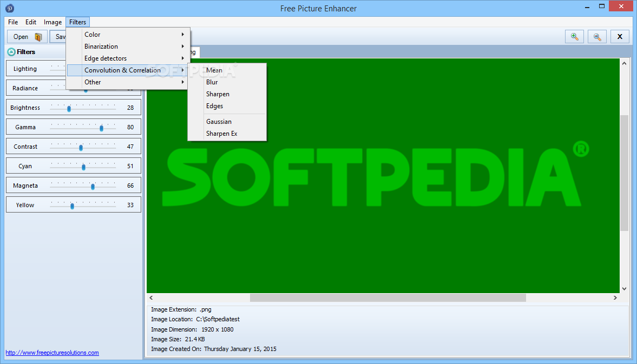Viewport: 637px width, 364px height.
Task: Click the Brightness slider handle
Action: point(69,109)
